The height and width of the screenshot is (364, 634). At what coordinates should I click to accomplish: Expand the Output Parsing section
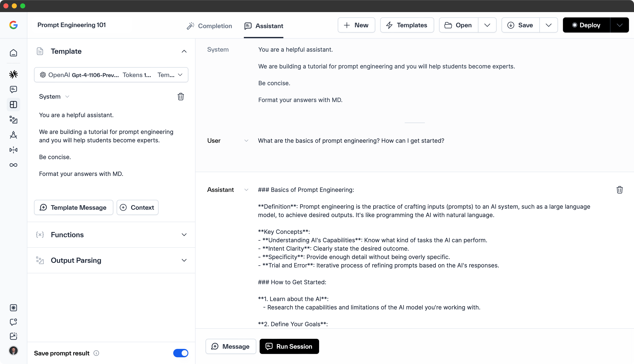184,260
